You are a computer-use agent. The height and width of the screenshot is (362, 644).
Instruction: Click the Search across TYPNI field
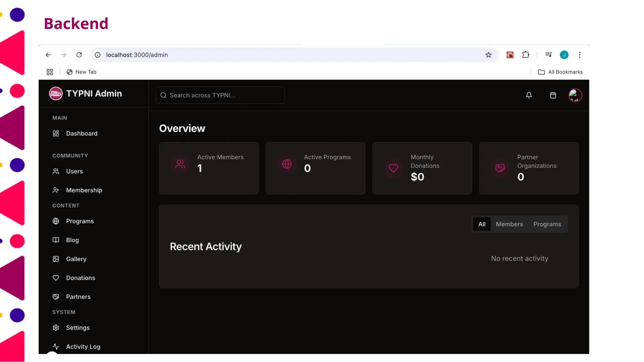(220, 95)
